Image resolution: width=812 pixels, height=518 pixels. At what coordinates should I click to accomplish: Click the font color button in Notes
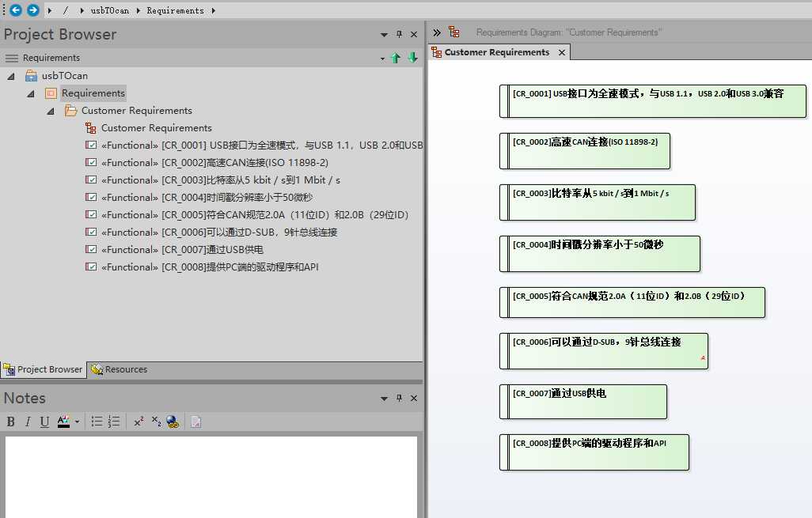(63, 422)
